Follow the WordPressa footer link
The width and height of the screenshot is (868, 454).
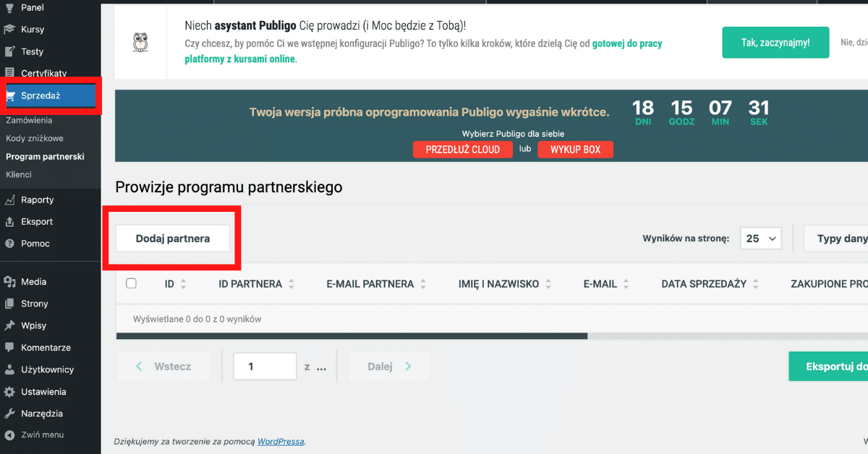pyautogui.click(x=281, y=441)
